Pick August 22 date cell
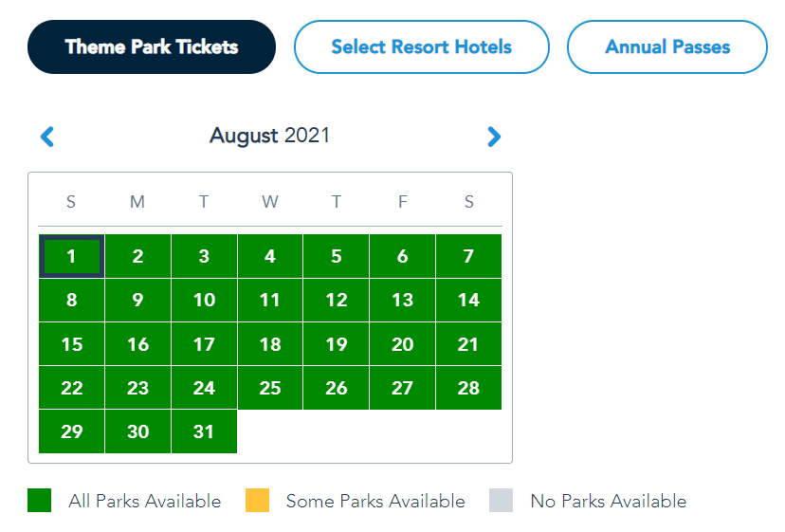The image size is (785, 532). click(x=72, y=388)
